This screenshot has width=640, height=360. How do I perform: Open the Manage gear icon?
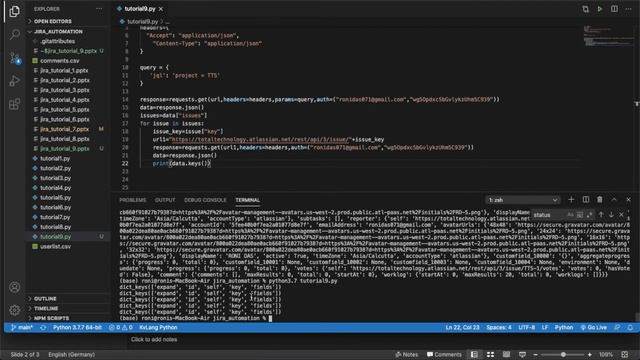pos(15,310)
